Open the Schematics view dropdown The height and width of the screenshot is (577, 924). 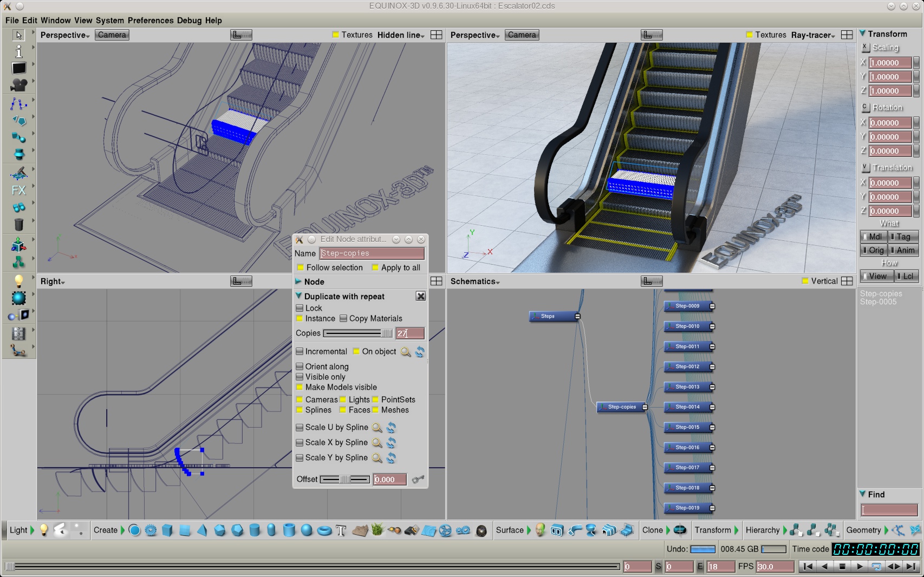[475, 281]
